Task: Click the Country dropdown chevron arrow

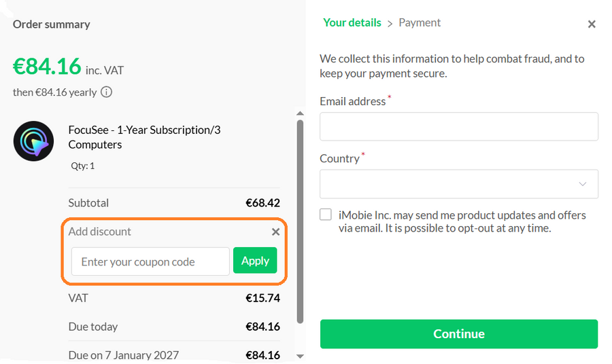Action: 583,184
